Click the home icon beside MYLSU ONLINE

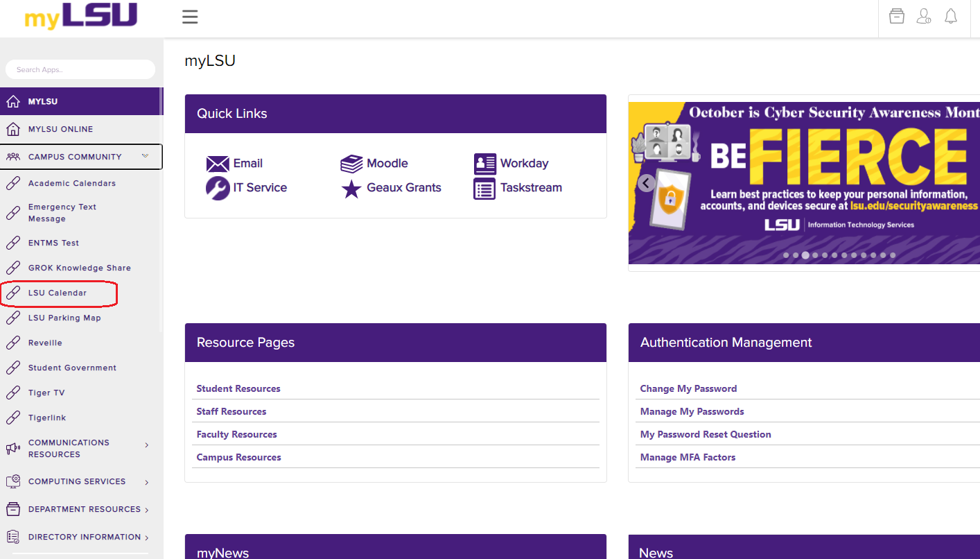(x=12, y=129)
